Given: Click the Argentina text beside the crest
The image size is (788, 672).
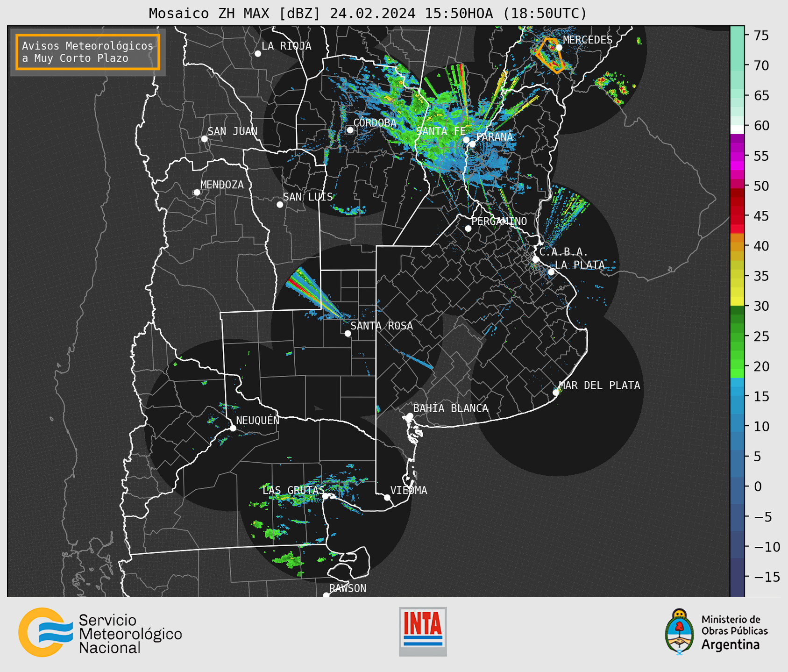Looking at the screenshot, I should coord(730,645).
